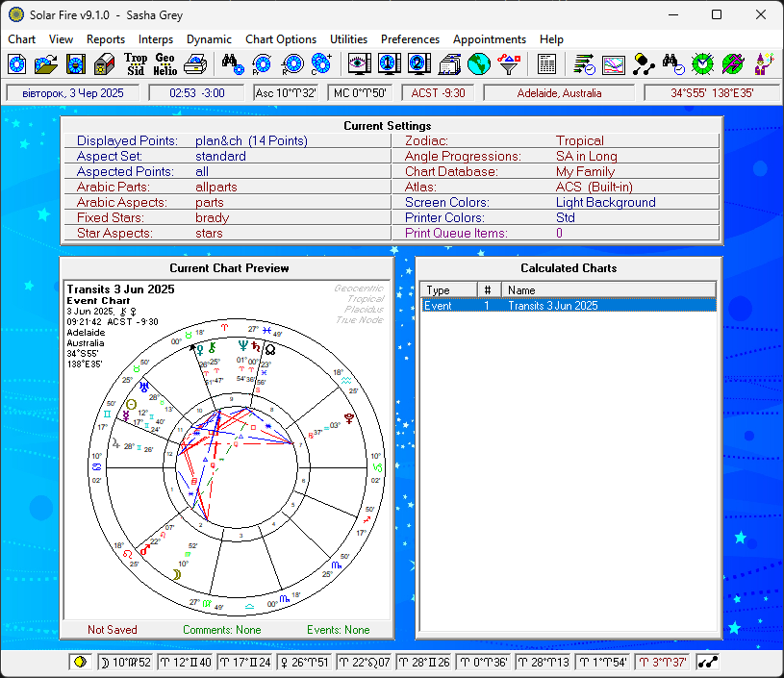
Task: Click the aspect lines icon in status bar
Action: [708, 662]
